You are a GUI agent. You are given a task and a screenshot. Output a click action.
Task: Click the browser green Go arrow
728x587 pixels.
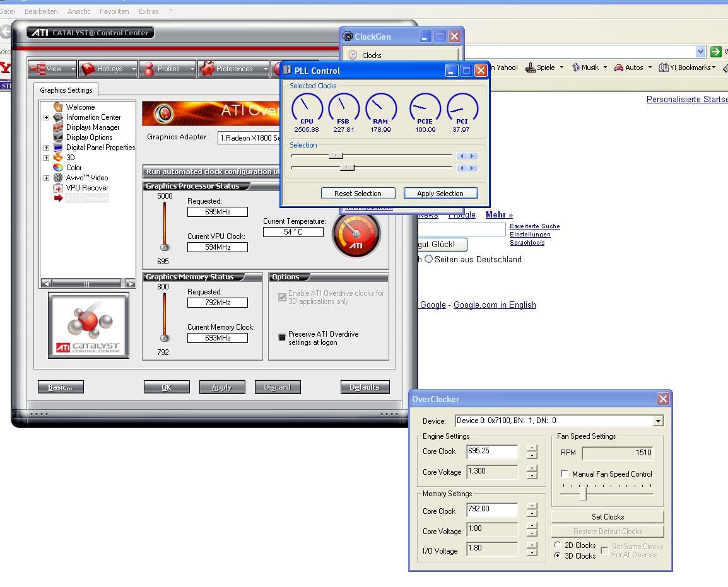(x=715, y=52)
